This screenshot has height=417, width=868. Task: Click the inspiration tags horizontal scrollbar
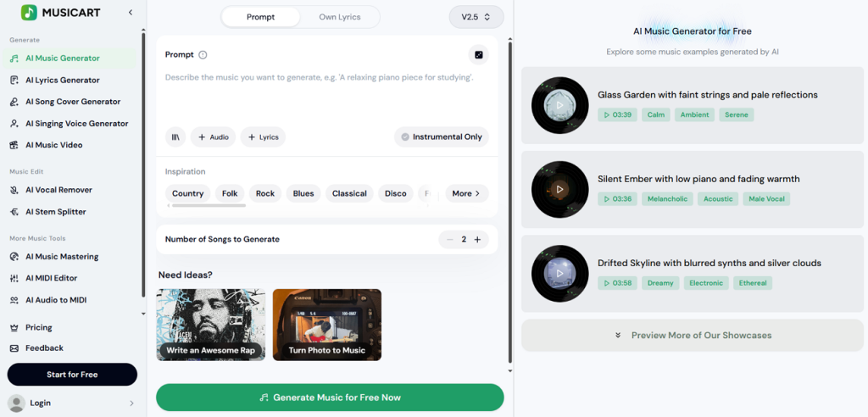tap(209, 205)
